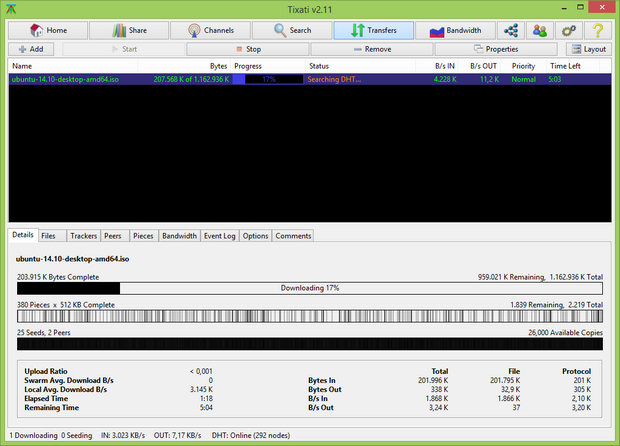Click '26,000 Available Copies' text

click(565, 333)
